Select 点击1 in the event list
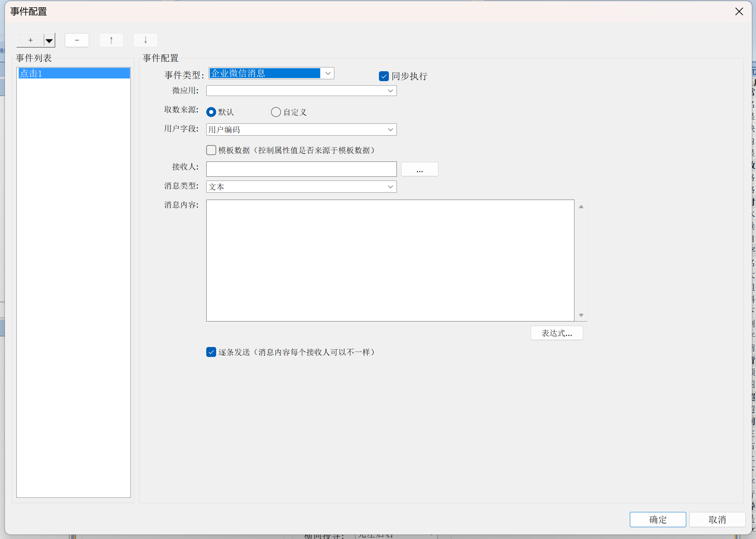Image resolution: width=756 pixels, height=539 pixels. [74, 74]
